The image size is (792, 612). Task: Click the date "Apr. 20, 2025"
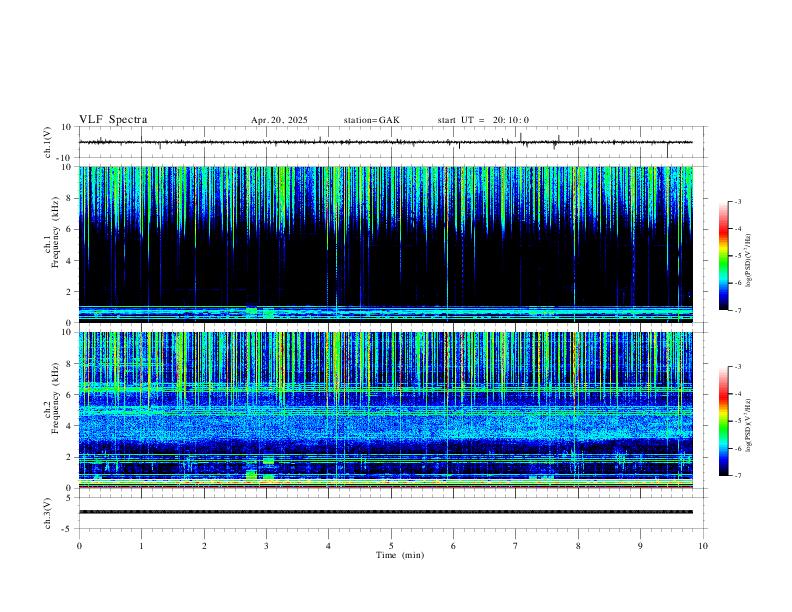coord(279,120)
